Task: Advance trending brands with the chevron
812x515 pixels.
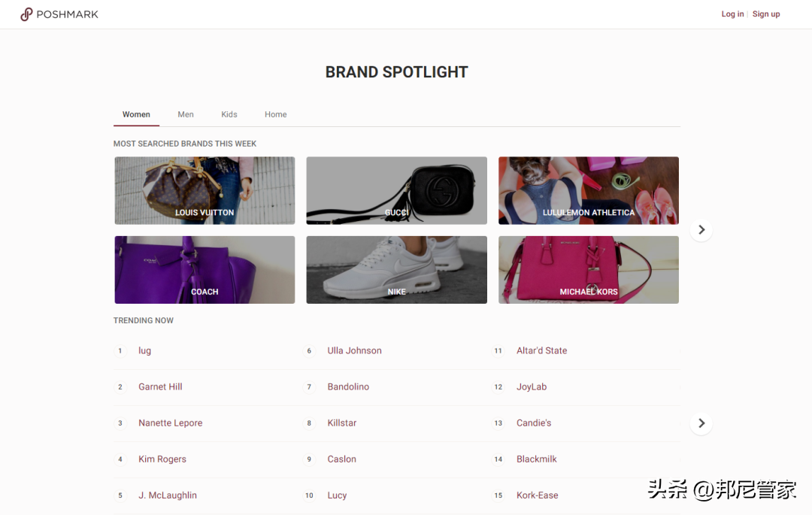Action: click(701, 423)
